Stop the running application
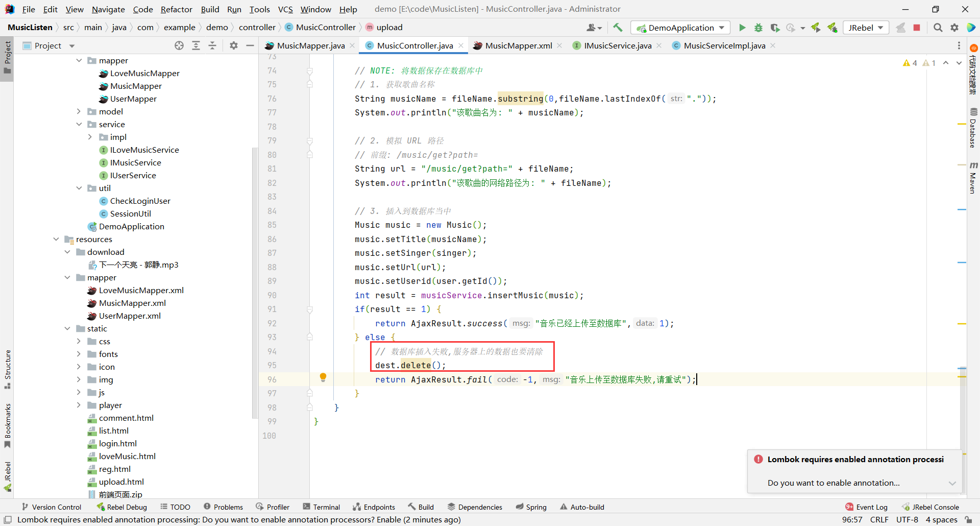Viewport: 980px width, 526px height. coord(917,28)
